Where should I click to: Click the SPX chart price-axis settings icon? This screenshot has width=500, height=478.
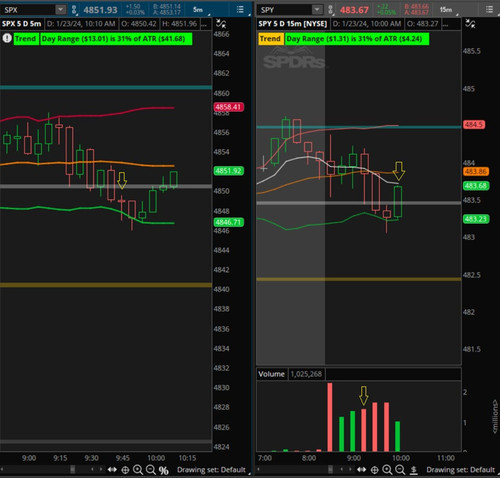(x=221, y=24)
